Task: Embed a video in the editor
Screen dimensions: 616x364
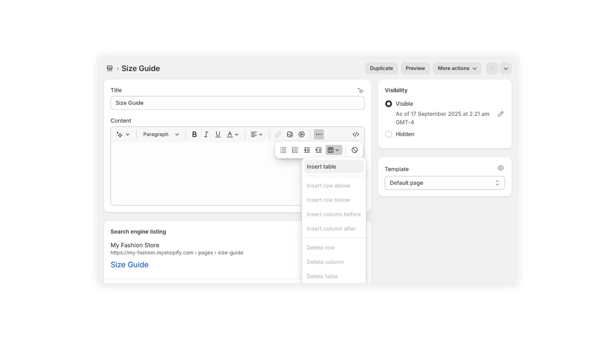Action: tap(301, 134)
